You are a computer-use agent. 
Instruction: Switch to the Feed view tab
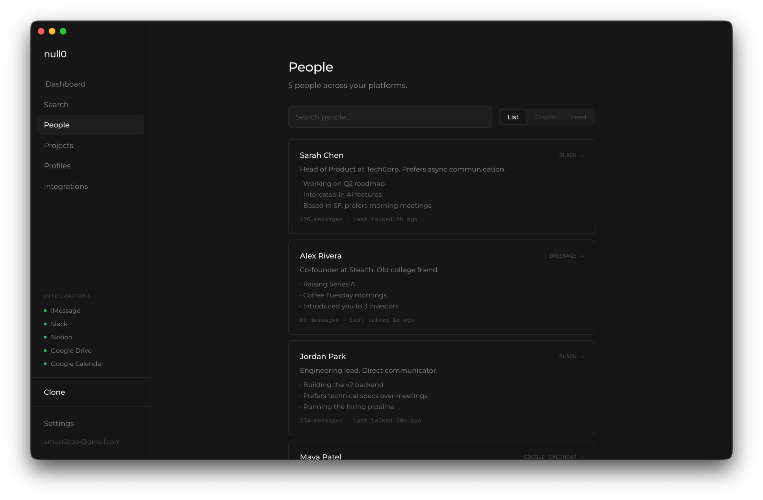578,117
